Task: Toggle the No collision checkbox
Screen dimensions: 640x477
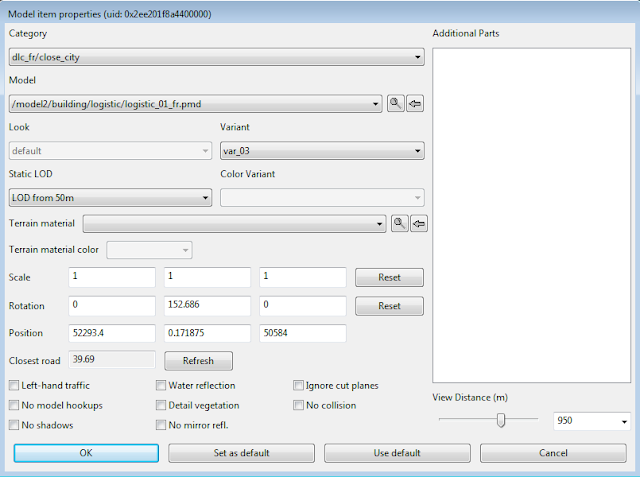Action: 298,405
